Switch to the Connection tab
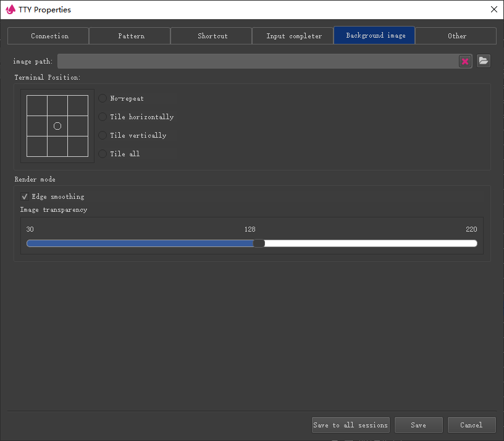This screenshot has height=441, width=504. point(48,36)
